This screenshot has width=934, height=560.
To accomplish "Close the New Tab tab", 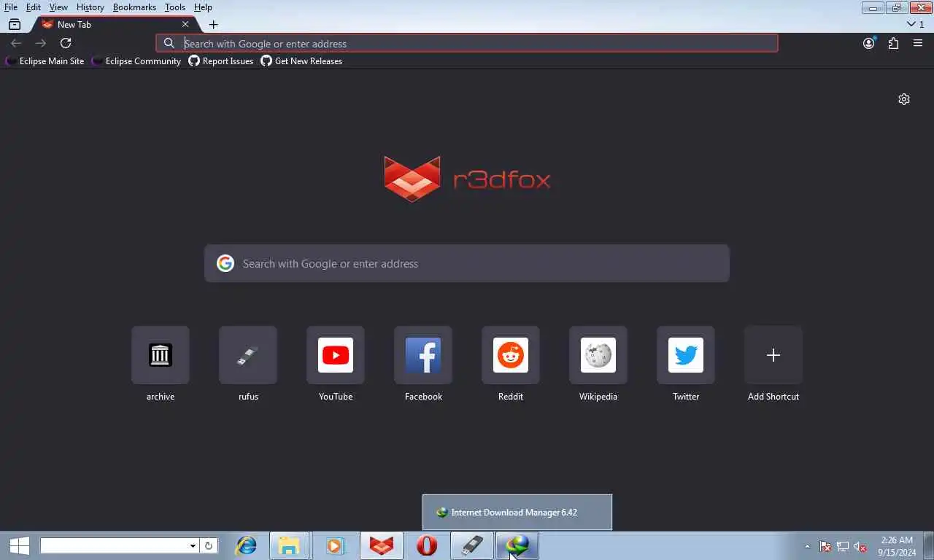I will (x=185, y=24).
